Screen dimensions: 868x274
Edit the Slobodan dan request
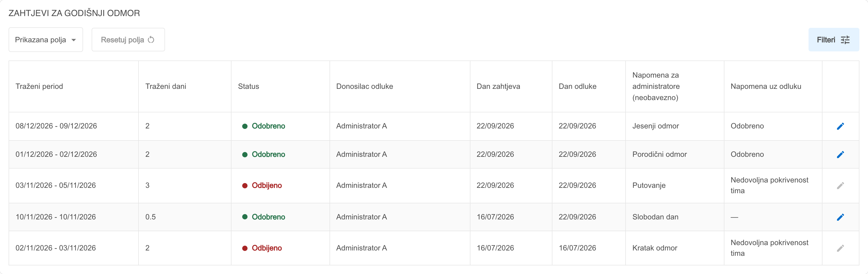click(840, 217)
